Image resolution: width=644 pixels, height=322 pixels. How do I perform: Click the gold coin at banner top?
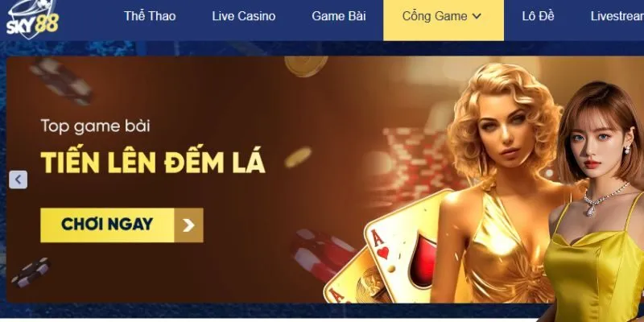pyautogui.click(x=306, y=65)
